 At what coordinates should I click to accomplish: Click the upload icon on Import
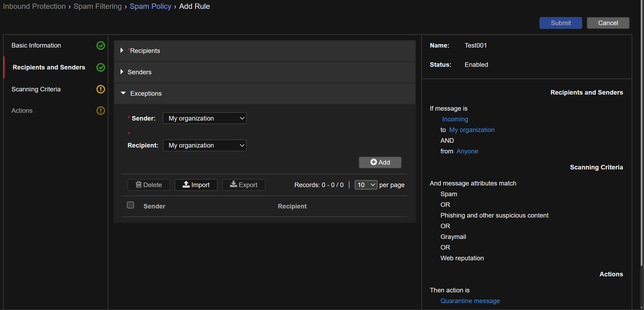(186, 184)
